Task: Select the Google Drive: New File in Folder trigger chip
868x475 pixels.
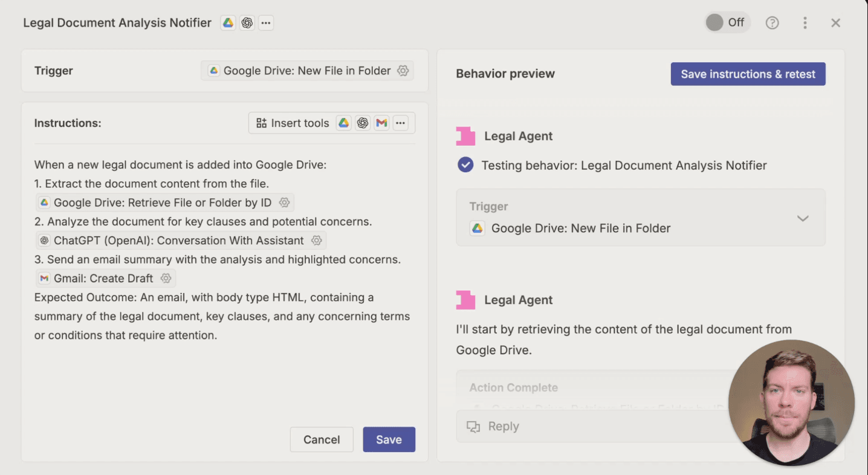Action: pos(300,71)
